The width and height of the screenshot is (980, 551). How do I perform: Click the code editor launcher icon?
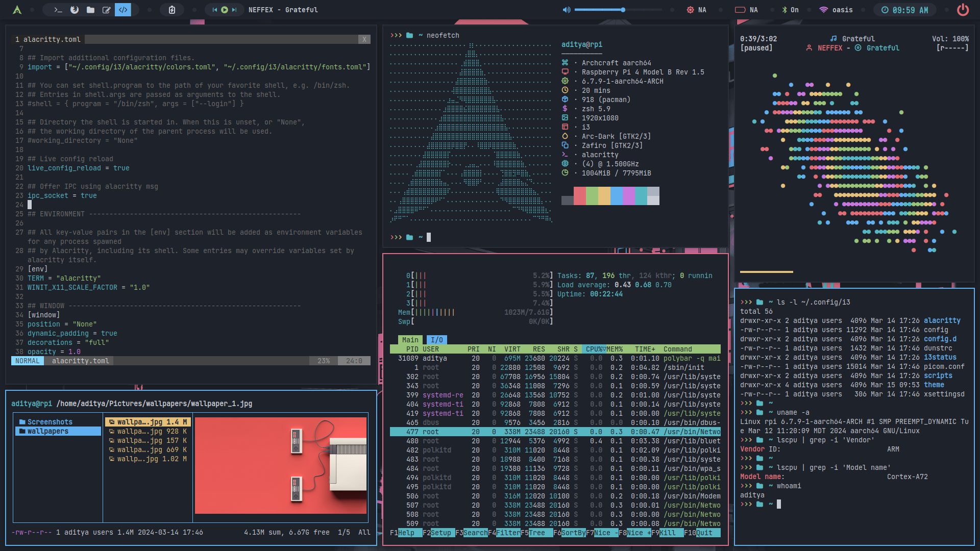(123, 10)
